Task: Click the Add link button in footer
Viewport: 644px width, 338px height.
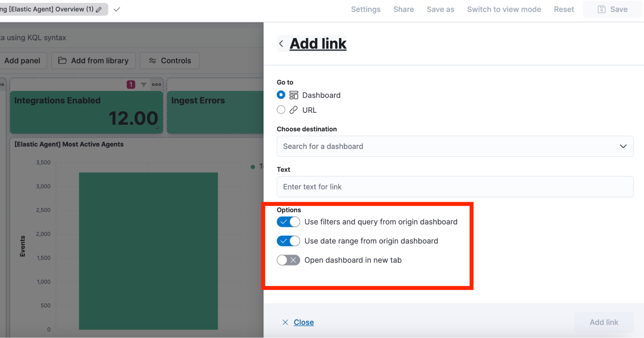Action: [604, 322]
